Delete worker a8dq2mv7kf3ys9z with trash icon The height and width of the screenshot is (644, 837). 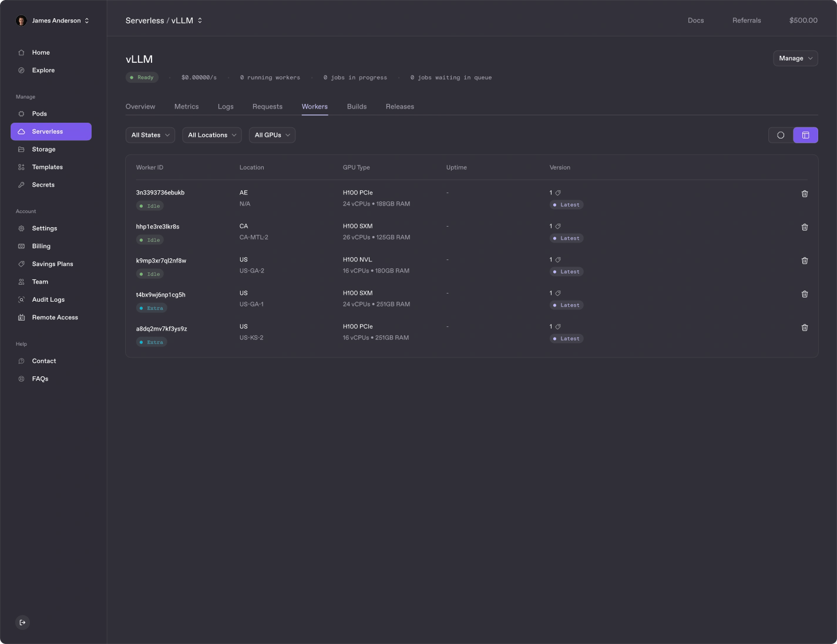point(805,328)
